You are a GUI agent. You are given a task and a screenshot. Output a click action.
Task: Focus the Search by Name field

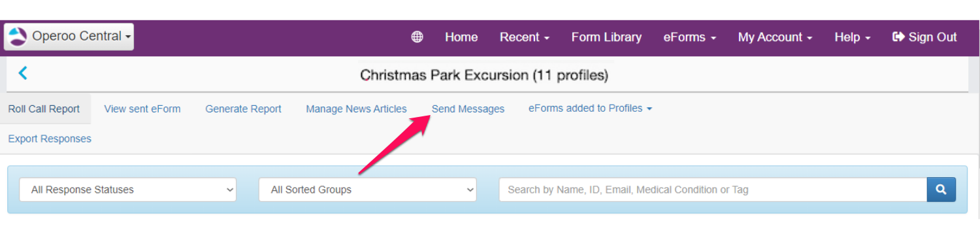(713, 190)
